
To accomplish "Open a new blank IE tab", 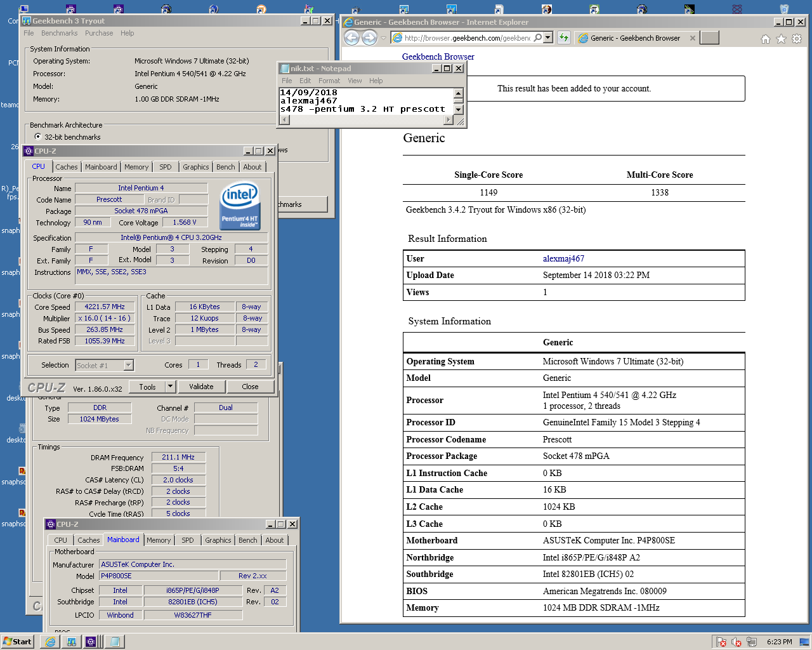I will pos(709,38).
